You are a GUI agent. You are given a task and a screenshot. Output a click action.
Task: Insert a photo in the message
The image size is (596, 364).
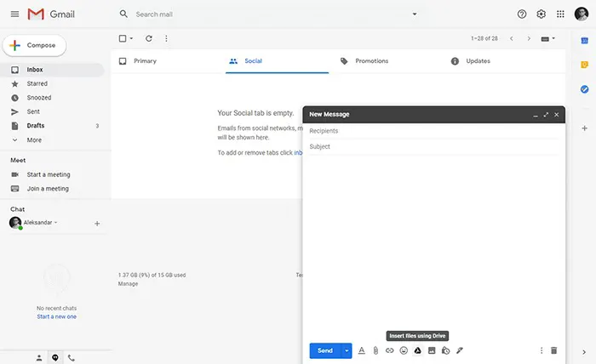click(x=432, y=350)
